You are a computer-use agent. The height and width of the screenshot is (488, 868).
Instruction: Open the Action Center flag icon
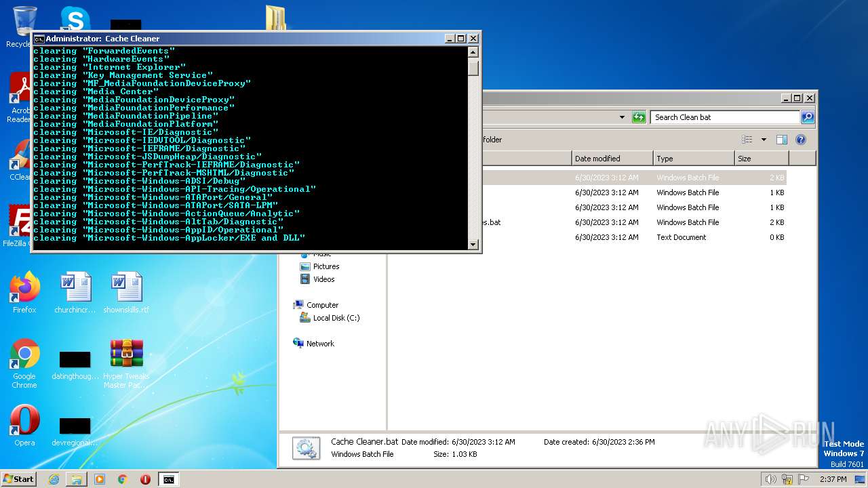pos(804,479)
